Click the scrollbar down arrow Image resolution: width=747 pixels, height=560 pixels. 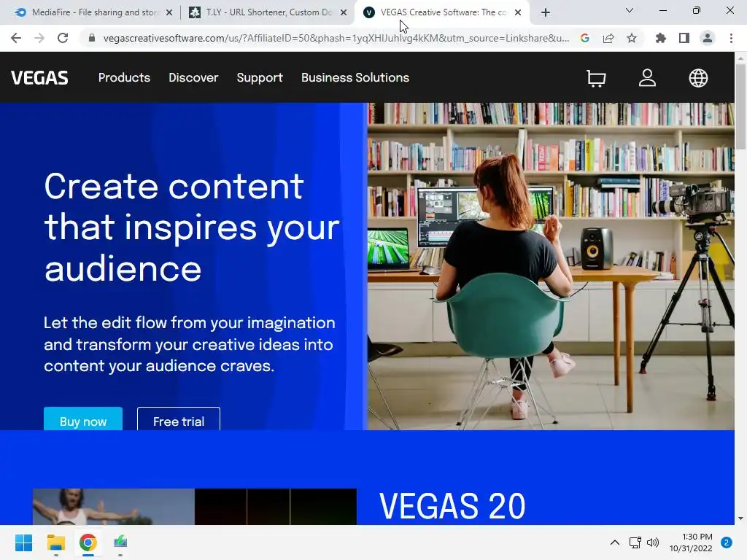[740, 518]
